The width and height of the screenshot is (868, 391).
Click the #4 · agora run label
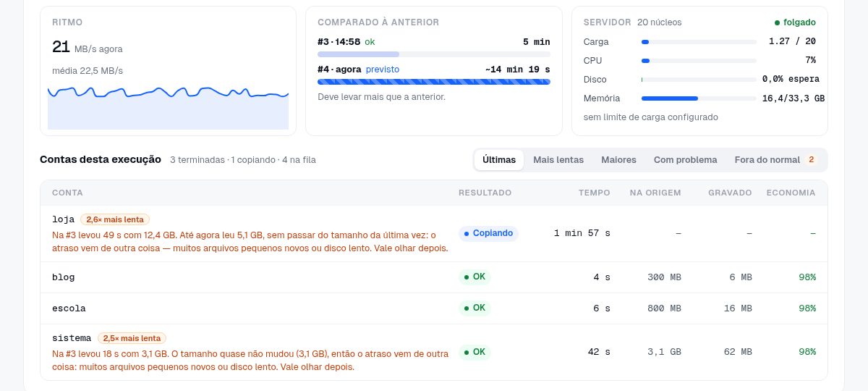point(339,70)
